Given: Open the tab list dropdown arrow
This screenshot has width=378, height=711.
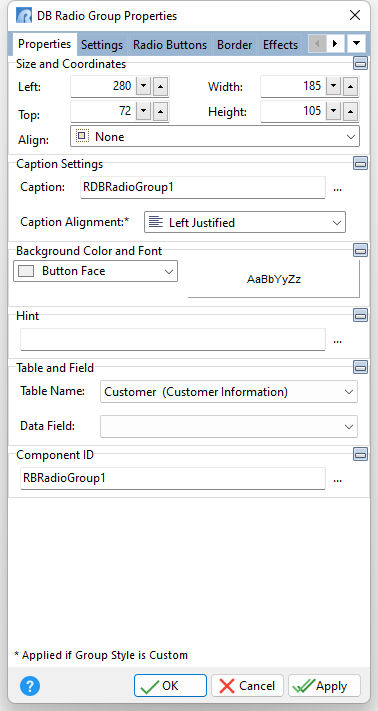Looking at the screenshot, I should coord(357,44).
